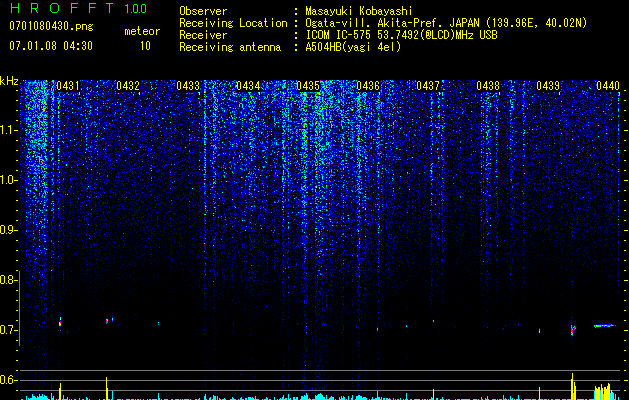Image resolution: width=629 pixels, height=400 pixels.
Task: Click the meteor echo just before 0431
Action: (x=60, y=321)
